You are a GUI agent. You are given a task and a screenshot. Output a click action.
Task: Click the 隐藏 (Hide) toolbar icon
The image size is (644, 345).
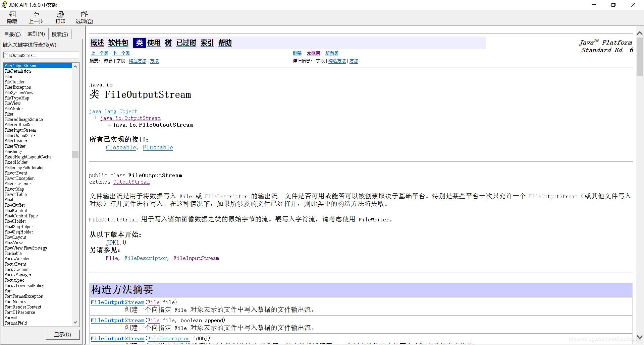coord(12,17)
